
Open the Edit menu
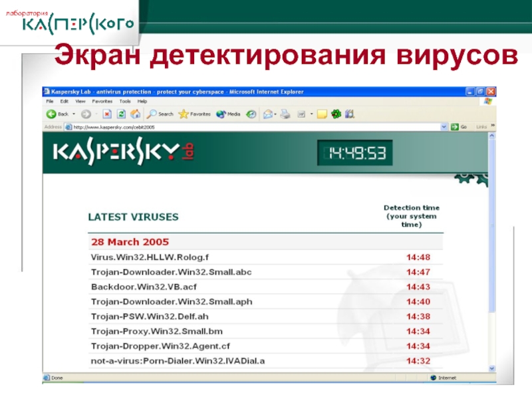point(64,101)
